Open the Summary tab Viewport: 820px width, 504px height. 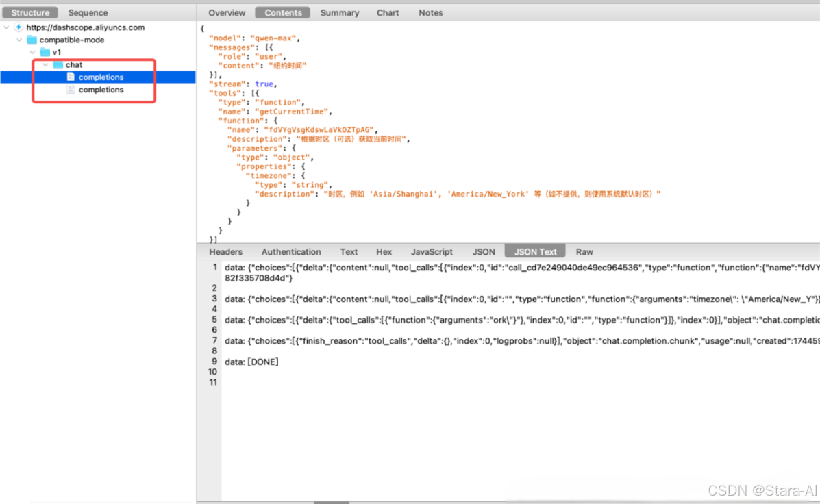click(339, 12)
